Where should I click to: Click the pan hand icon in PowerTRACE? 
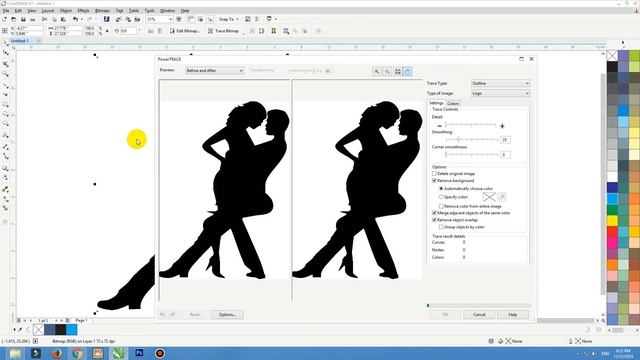tap(407, 71)
